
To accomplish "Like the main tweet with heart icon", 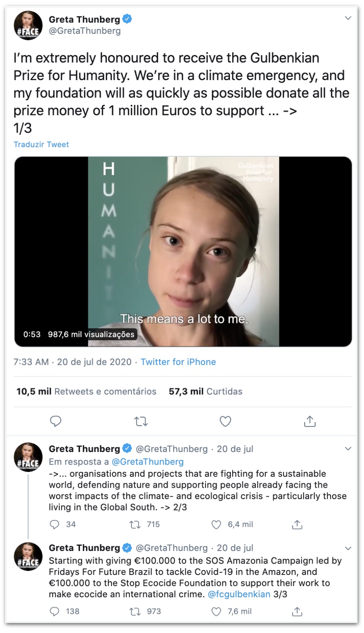I will tap(225, 421).
